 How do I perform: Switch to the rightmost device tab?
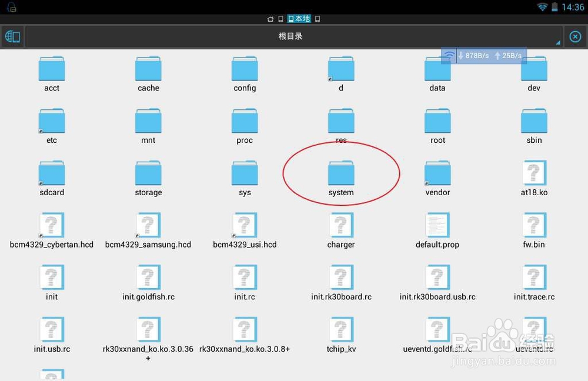click(317, 18)
